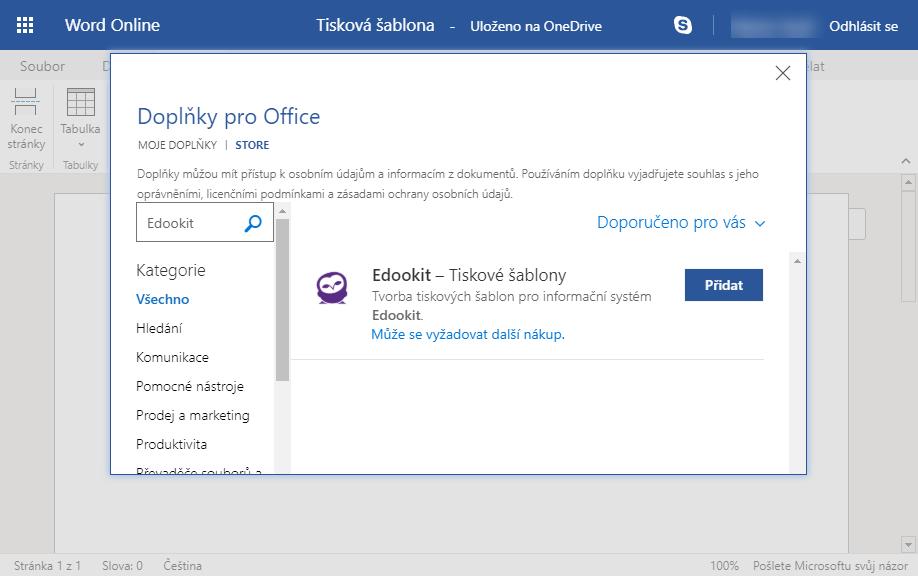This screenshot has height=576, width=918.
Task: Select the Hledání category
Action: tap(159, 328)
